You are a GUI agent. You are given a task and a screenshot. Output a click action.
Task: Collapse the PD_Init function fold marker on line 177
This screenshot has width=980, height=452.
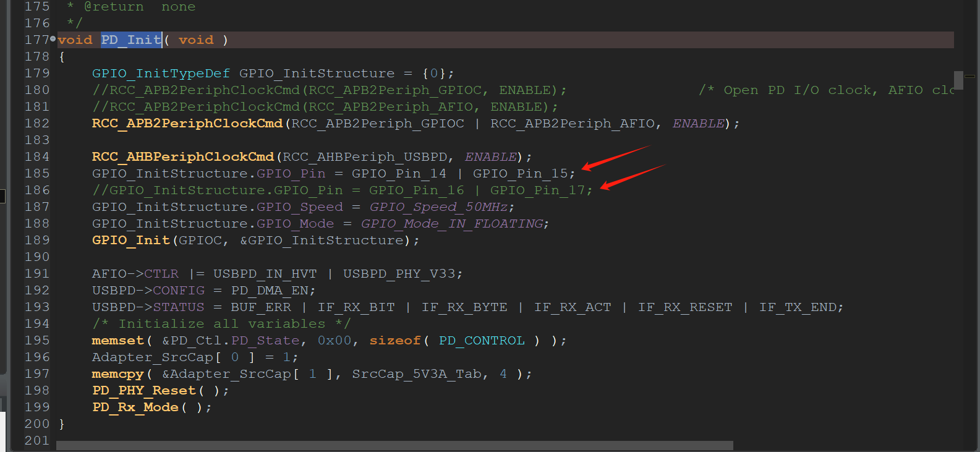tap(53, 39)
